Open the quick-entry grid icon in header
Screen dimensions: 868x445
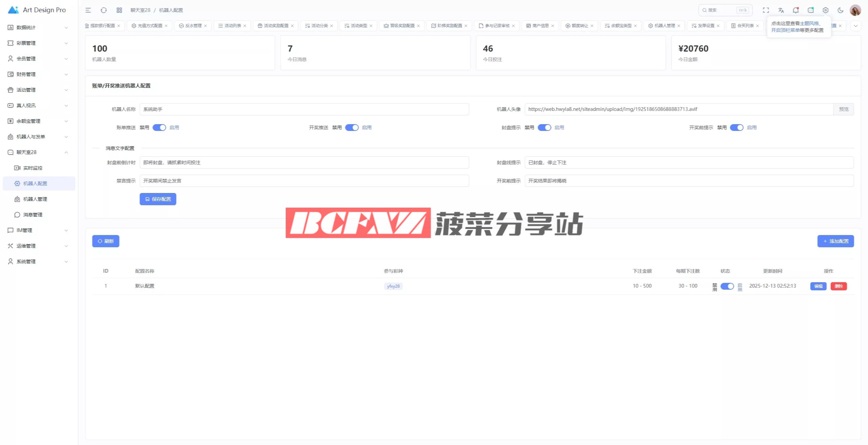tap(119, 10)
